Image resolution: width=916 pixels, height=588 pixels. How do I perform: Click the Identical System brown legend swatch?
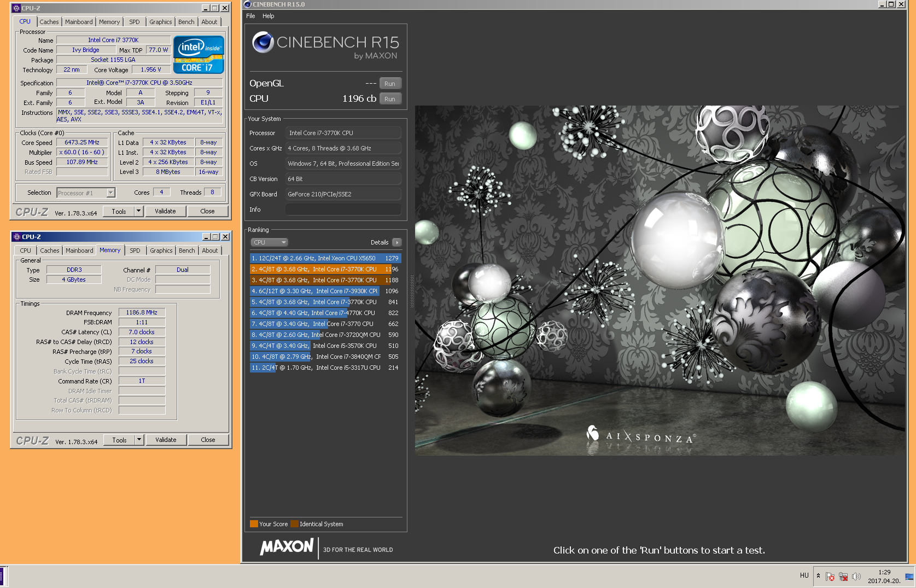coord(295,523)
